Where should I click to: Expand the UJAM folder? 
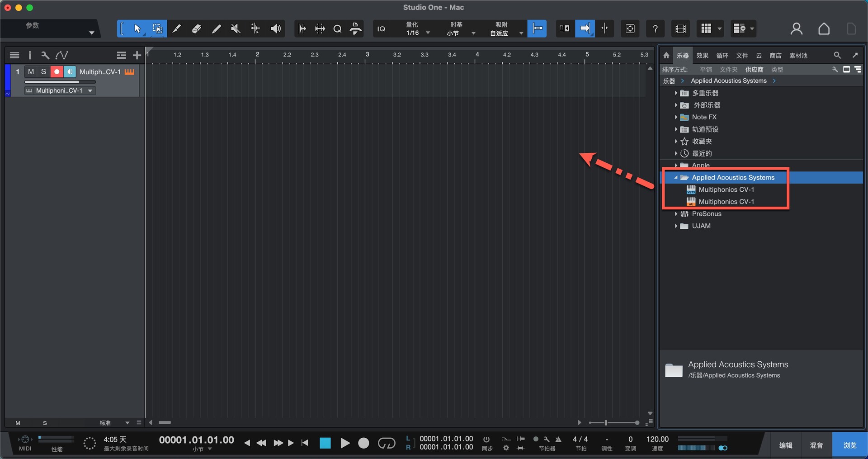[x=676, y=226]
